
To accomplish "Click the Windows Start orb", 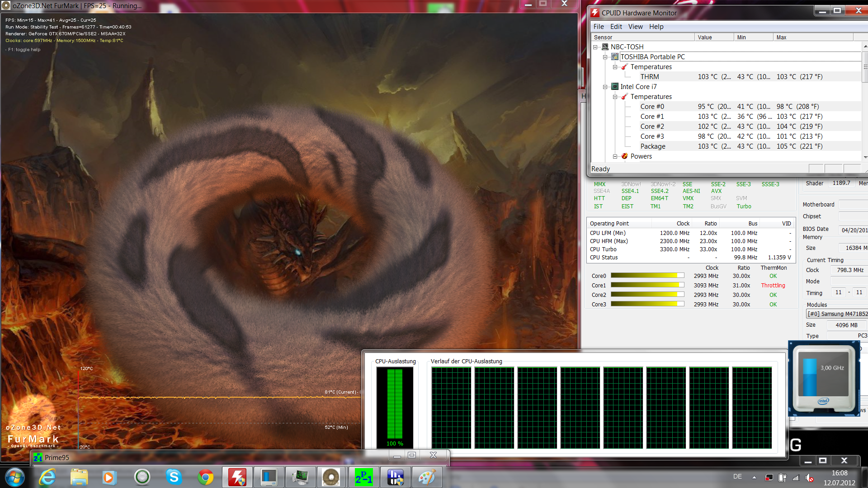I will coord(15,477).
